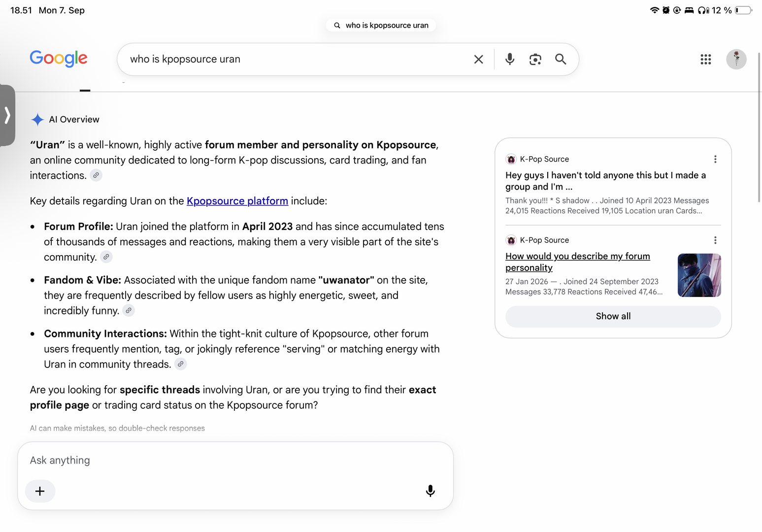Tap the Wi-Fi status icon

pyautogui.click(x=654, y=10)
